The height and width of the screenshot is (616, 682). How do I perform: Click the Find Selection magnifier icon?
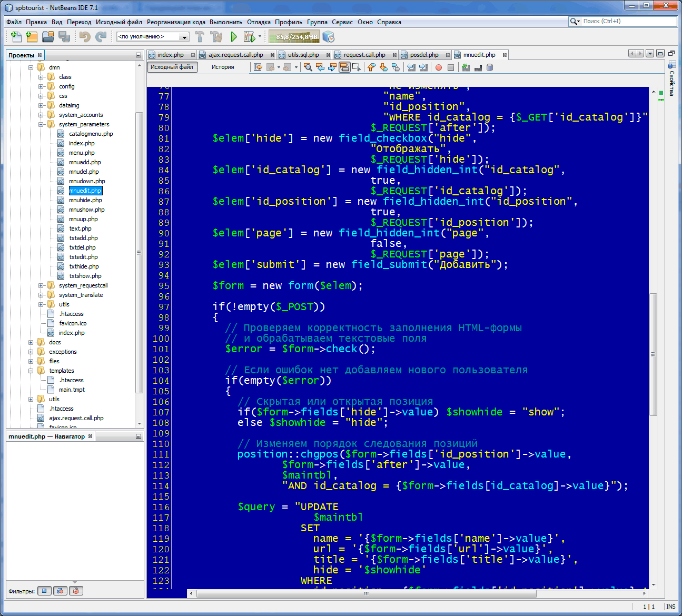[308, 67]
